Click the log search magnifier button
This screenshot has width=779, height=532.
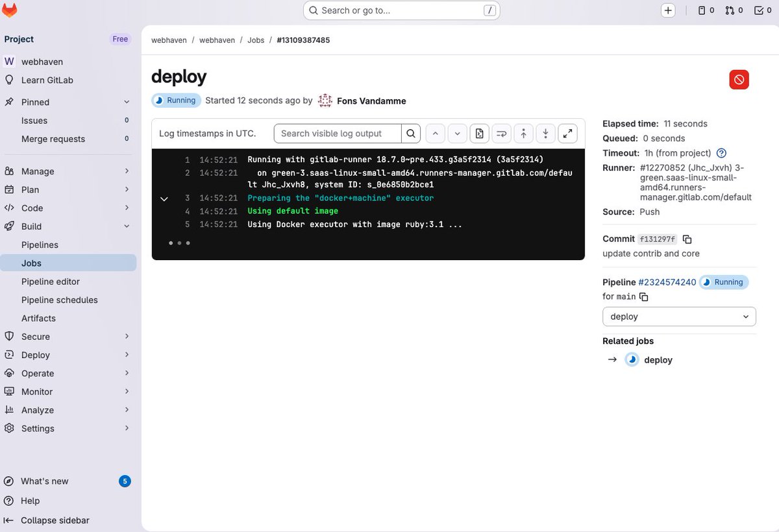tap(411, 134)
